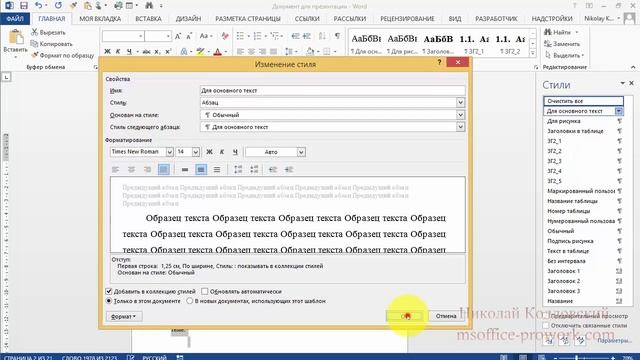
Task: Click 'Параметры...' link in Styles pane
Action: [x=614, y=340]
